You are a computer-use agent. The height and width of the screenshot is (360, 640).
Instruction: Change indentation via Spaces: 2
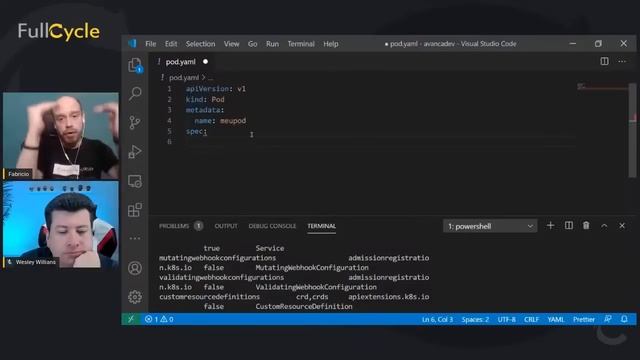click(x=475, y=319)
